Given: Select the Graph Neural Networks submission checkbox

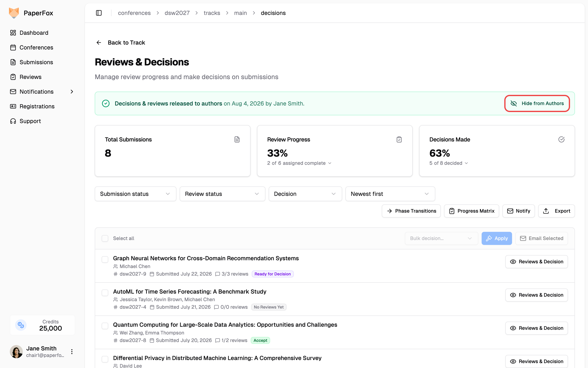Looking at the screenshot, I should coord(105,259).
